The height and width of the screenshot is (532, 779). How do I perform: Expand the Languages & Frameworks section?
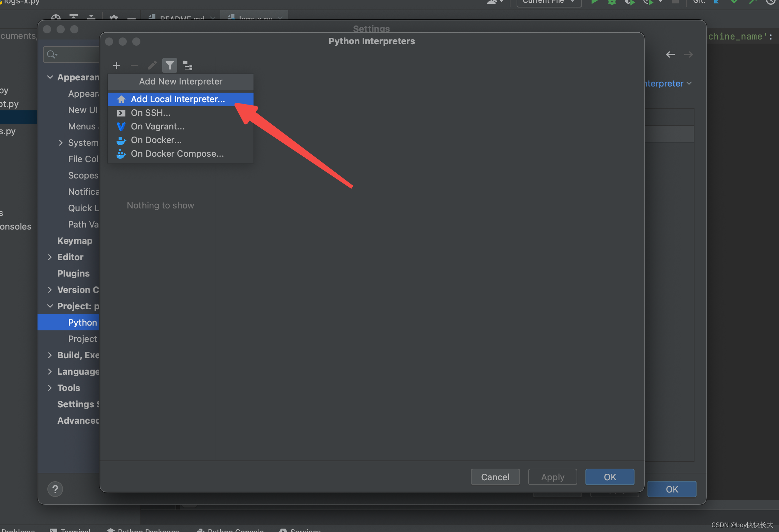click(x=50, y=372)
